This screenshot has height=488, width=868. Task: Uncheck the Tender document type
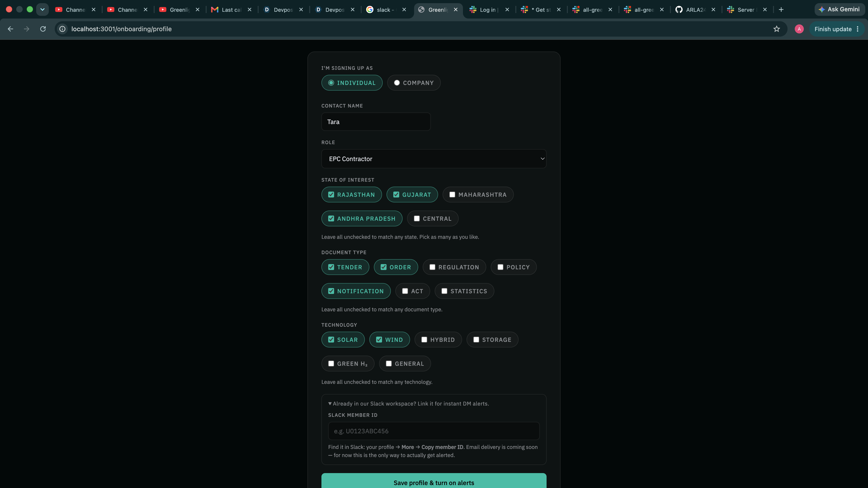(x=345, y=267)
